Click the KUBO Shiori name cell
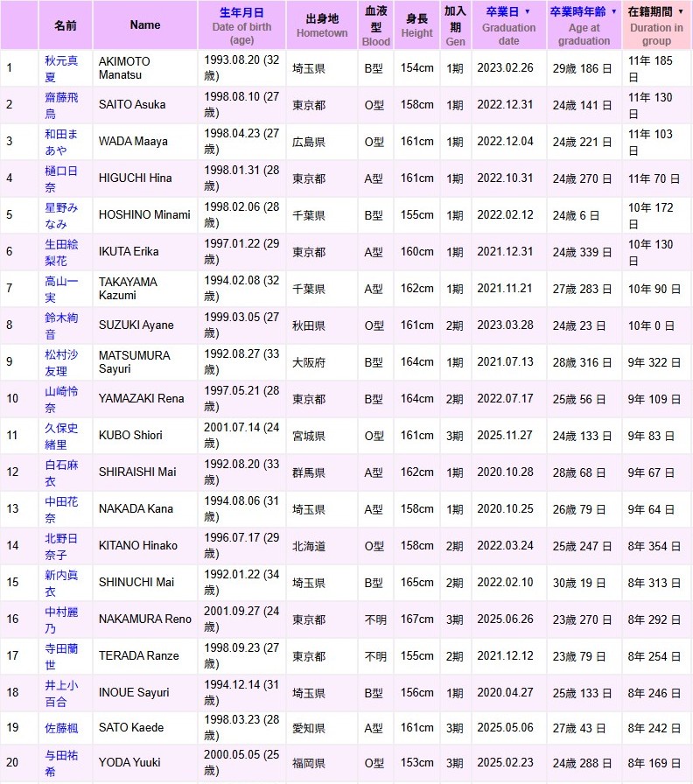 tap(144, 436)
